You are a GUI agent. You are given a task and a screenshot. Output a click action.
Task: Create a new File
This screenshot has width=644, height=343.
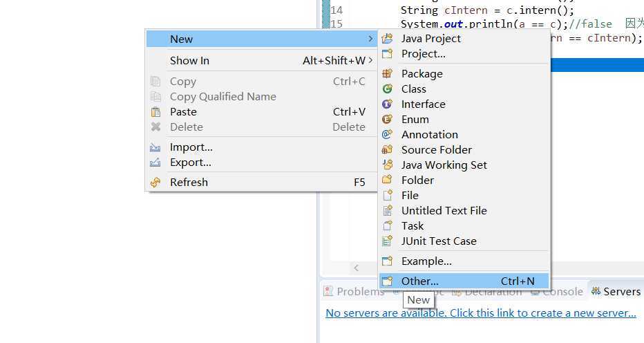tap(464, 195)
